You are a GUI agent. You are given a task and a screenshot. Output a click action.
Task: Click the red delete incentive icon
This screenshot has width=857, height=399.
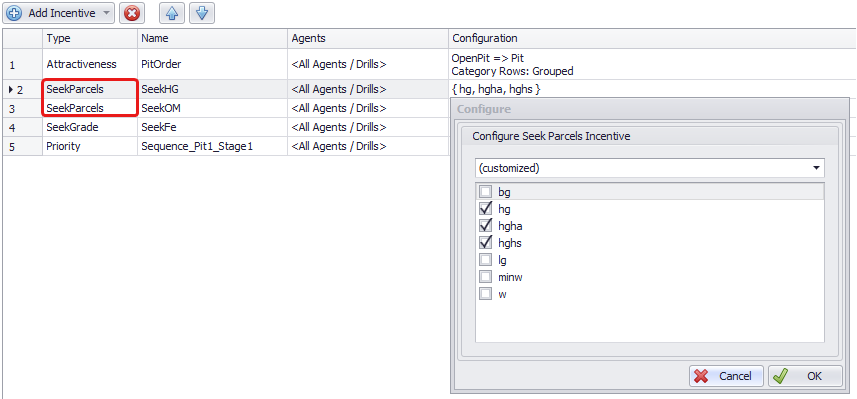pyautogui.click(x=131, y=13)
